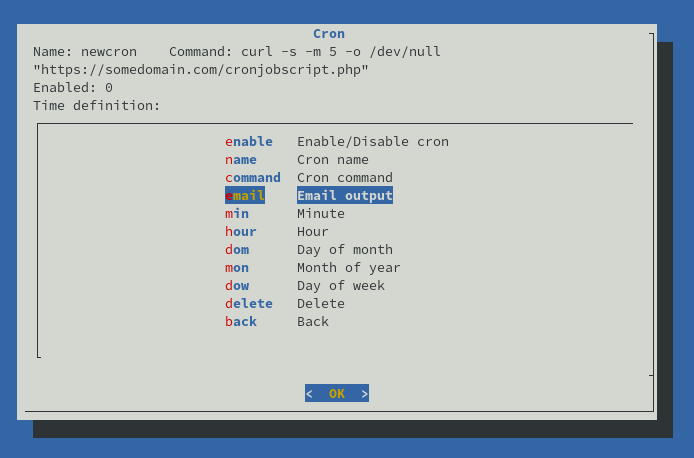
Task: Click the 'Month of year' description
Action: [349, 268]
